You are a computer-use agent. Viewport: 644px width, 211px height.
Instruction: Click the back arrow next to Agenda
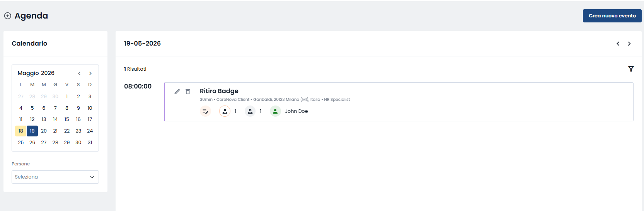coord(7,16)
